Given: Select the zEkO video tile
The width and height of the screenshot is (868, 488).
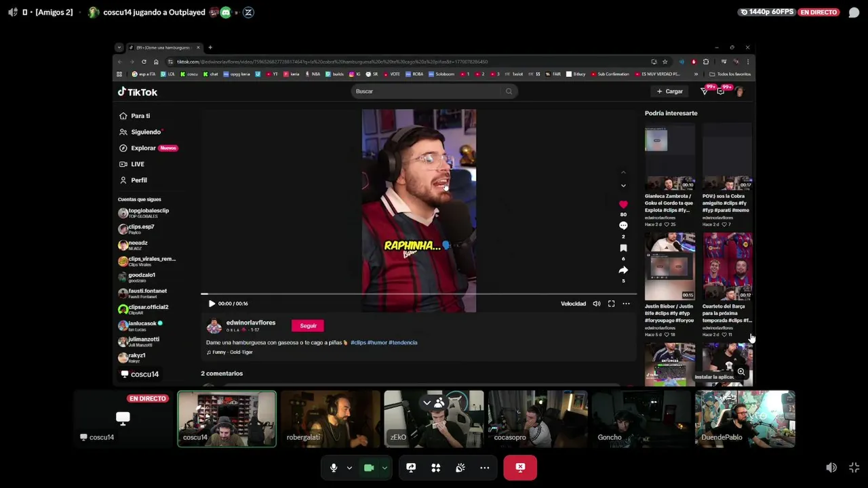Looking at the screenshot, I should pos(434,419).
